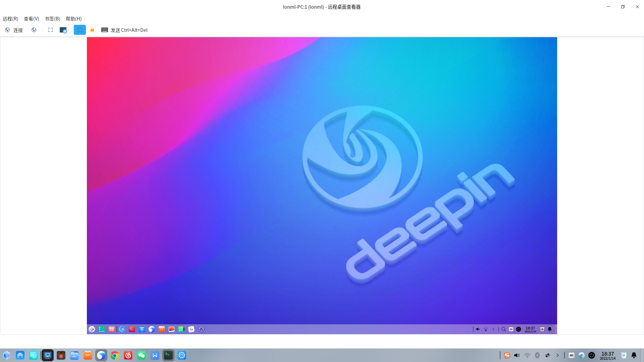The image size is (644, 362).
Task: Open the 帮助(H) help menu
Action: point(73,19)
